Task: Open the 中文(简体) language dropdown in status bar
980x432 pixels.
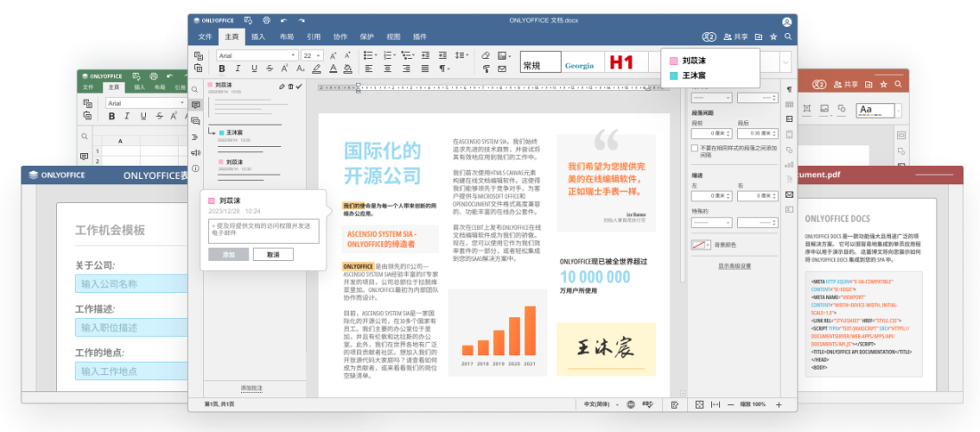Action: coord(601,404)
